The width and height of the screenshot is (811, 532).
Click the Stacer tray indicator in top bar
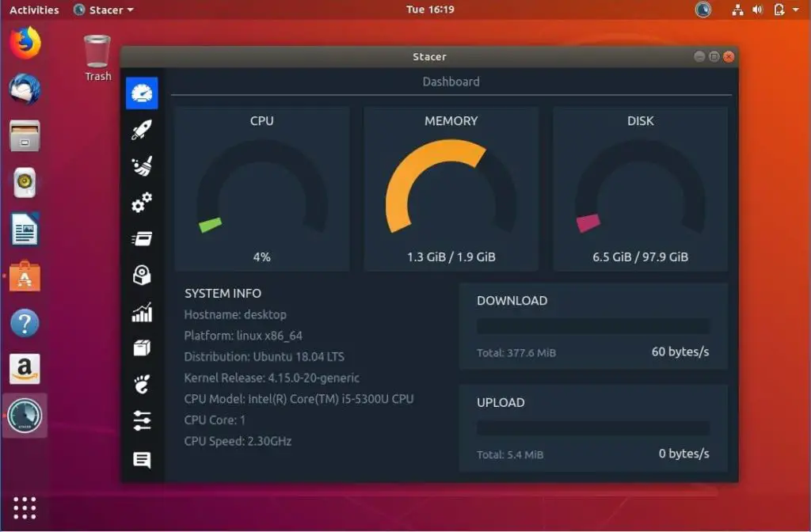[703, 9]
